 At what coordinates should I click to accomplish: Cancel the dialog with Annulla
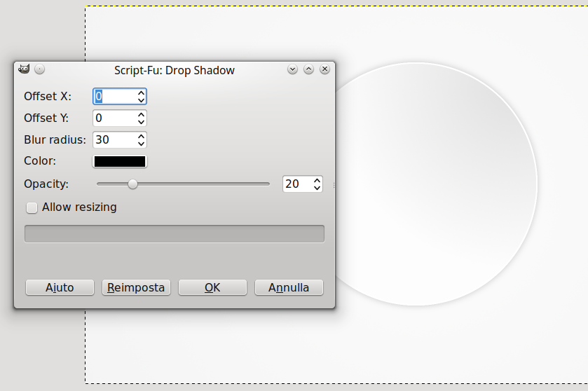point(289,287)
